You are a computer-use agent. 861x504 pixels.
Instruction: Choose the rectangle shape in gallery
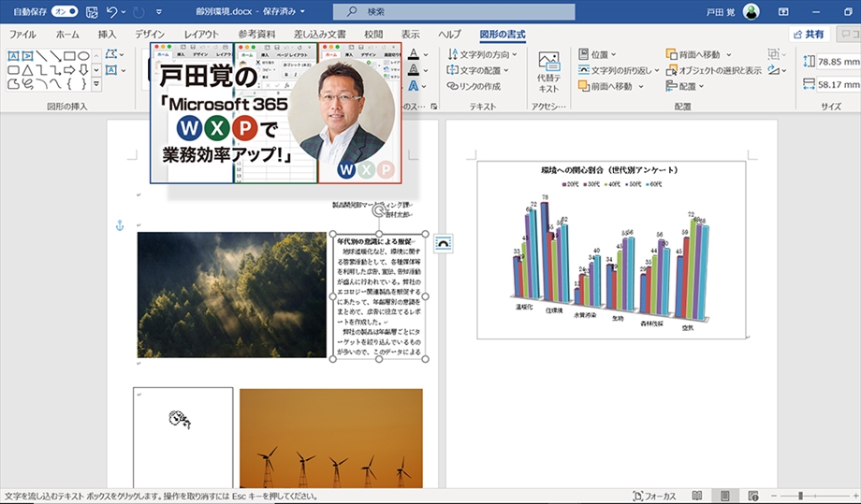click(x=69, y=56)
